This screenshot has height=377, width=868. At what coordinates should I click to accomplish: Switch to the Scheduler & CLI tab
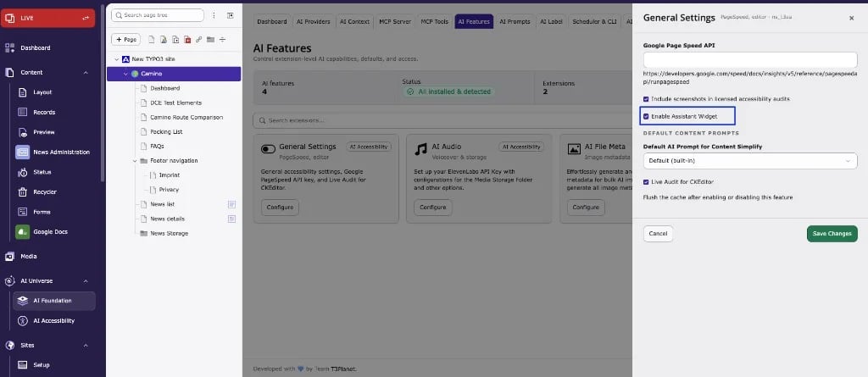click(594, 21)
